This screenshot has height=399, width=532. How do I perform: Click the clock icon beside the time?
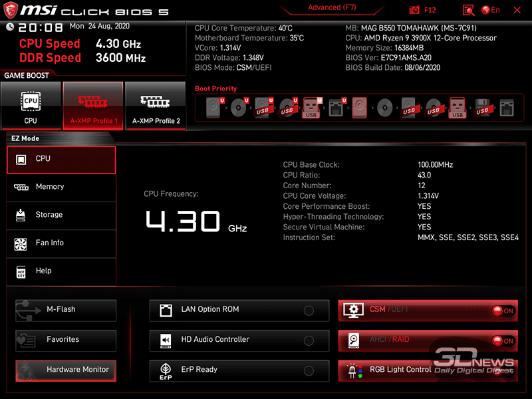(x=10, y=27)
